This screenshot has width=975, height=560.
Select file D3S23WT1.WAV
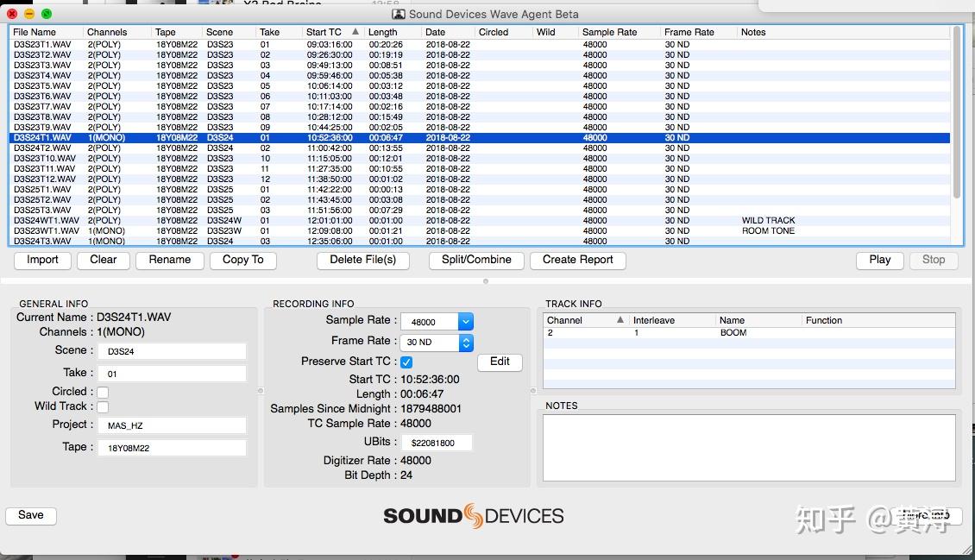(x=480, y=230)
